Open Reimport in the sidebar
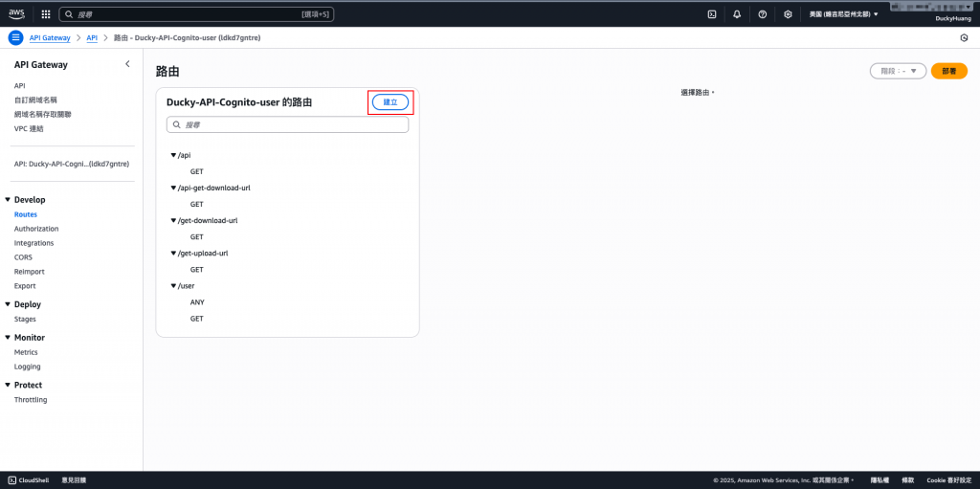Image resolution: width=980 pixels, height=489 pixels. pos(30,272)
